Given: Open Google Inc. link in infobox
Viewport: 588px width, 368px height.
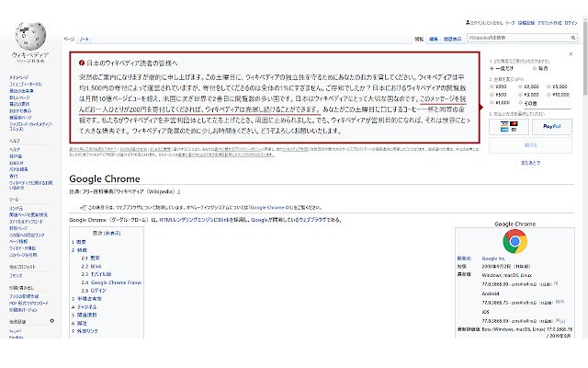Looking at the screenshot, I should pos(493,259).
